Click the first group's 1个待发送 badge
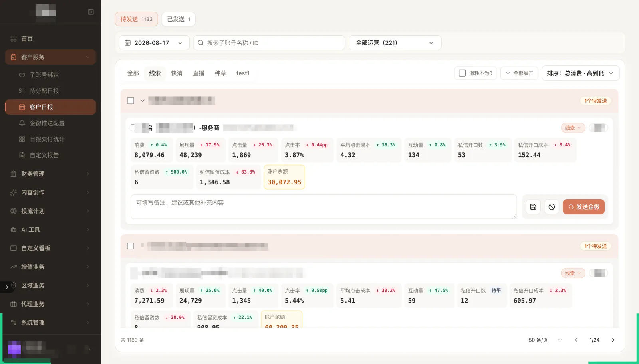This screenshot has width=639, height=364. [595, 101]
